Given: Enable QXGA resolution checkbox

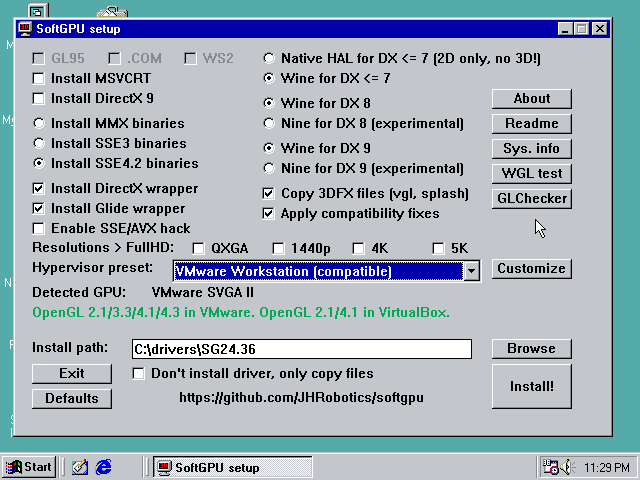Looking at the screenshot, I should (x=198, y=248).
